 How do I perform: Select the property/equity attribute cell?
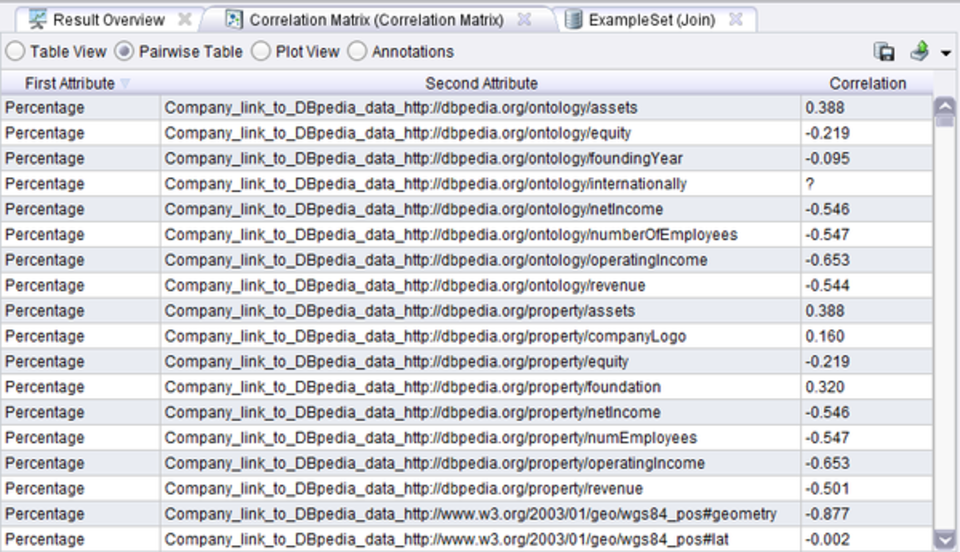(481, 362)
